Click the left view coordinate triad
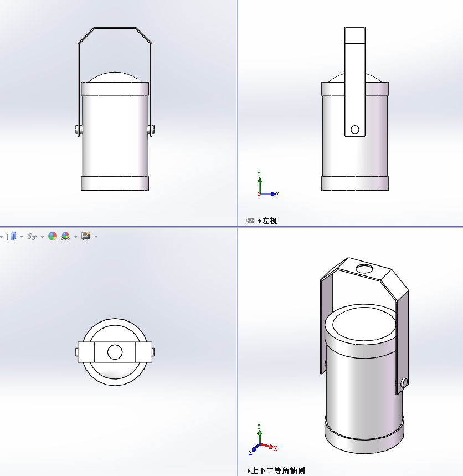Screen dimensions: 463x476 (268, 185)
